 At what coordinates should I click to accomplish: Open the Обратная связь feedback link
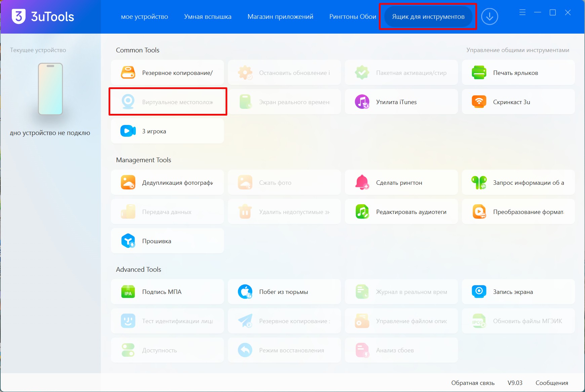(x=473, y=382)
